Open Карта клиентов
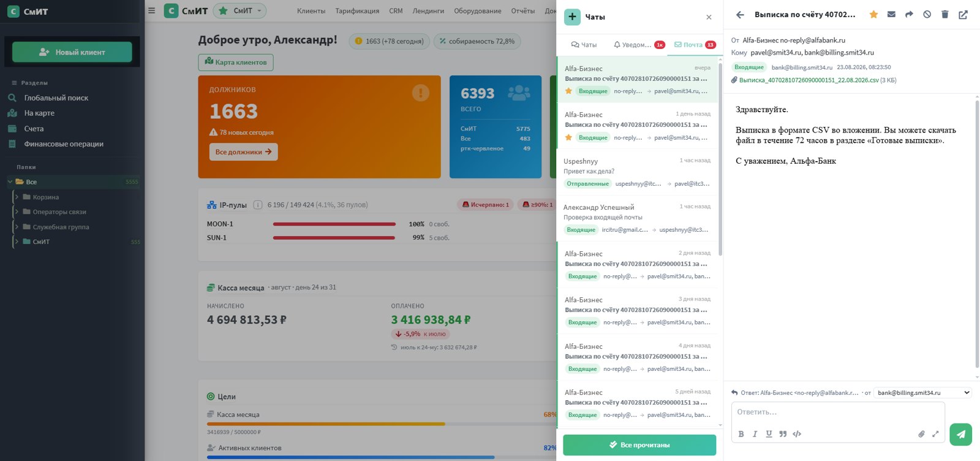 [x=236, y=62]
